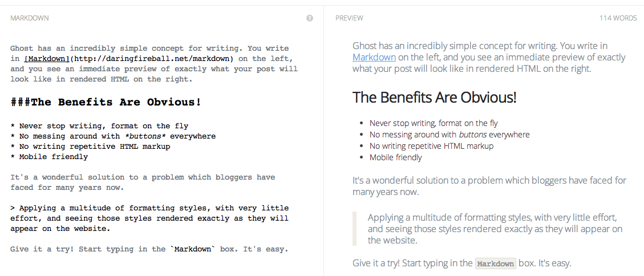
Task: Follow the blue Markdown link in preview
Action: point(374,57)
